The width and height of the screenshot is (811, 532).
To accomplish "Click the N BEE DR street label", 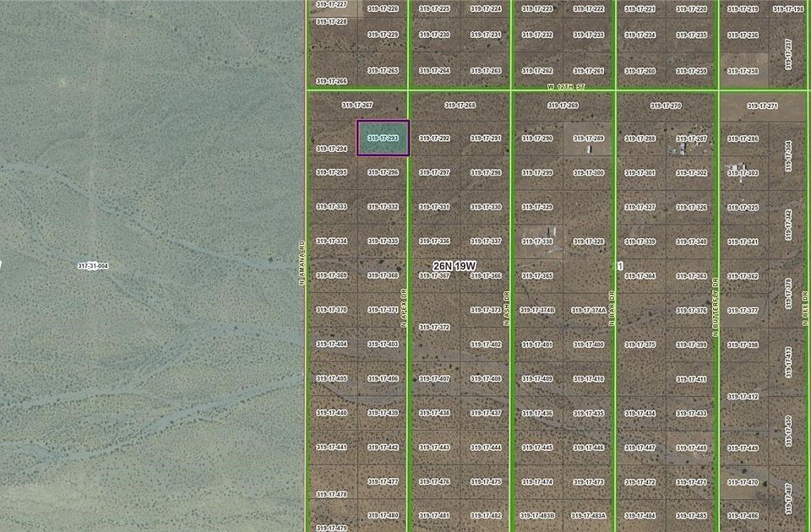I will pyautogui.click(x=805, y=309).
